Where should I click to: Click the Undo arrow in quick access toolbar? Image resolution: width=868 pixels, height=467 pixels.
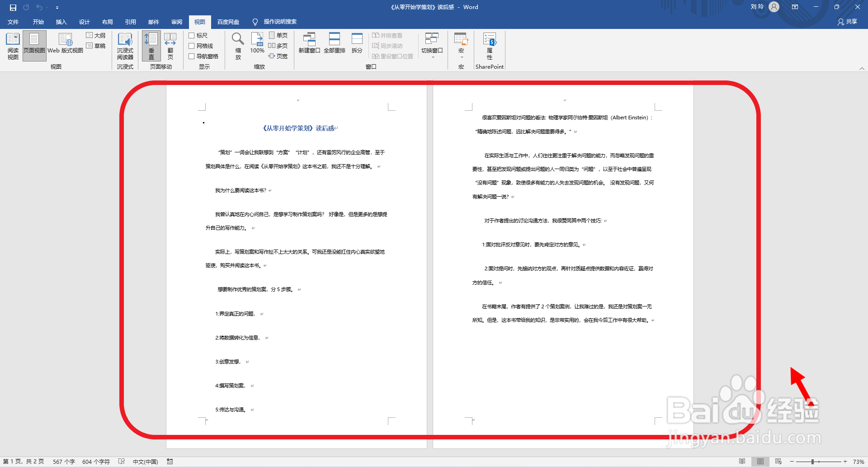(x=39, y=7)
